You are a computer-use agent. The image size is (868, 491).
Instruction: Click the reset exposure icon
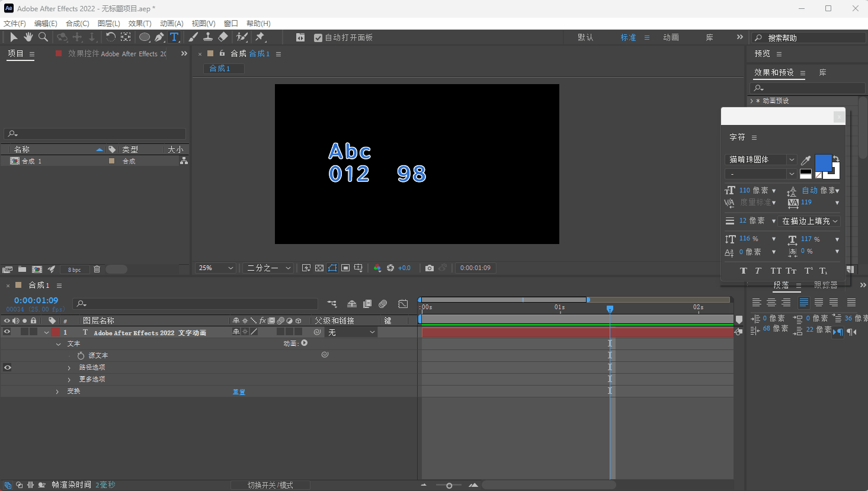(x=390, y=268)
